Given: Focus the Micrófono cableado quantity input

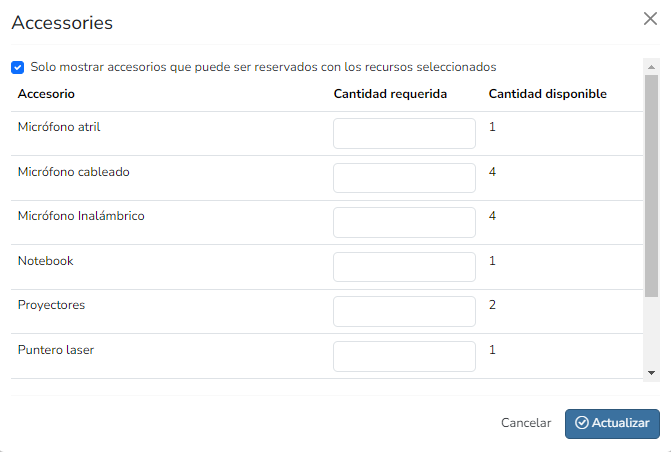Looking at the screenshot, I should (x=404, y=178).
